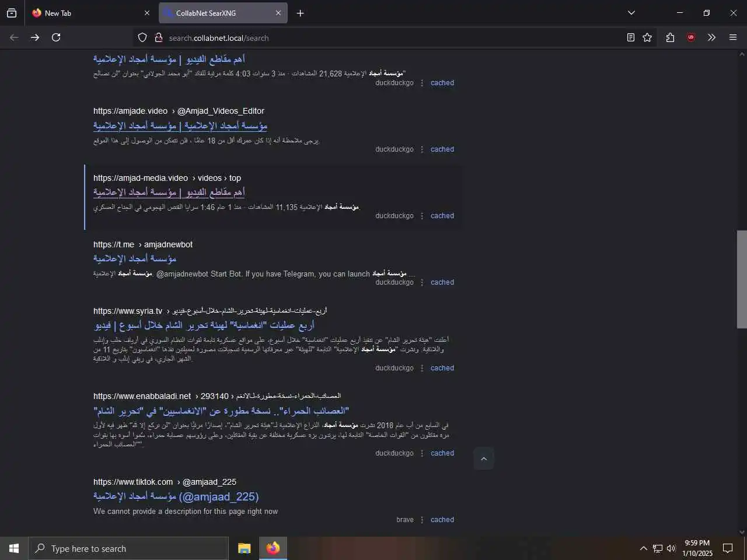Click the back-to-top arrow button
The height and width of the screenshot is (560, 747).
[484, 459]
